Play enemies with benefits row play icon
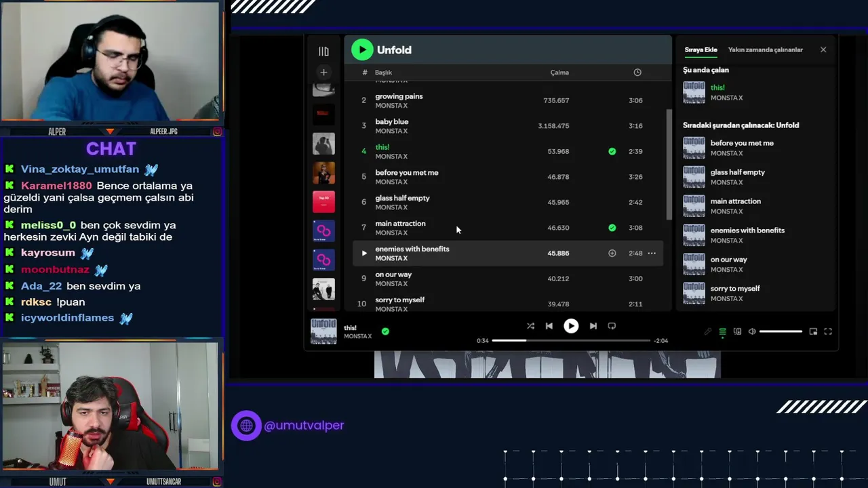 364,253
